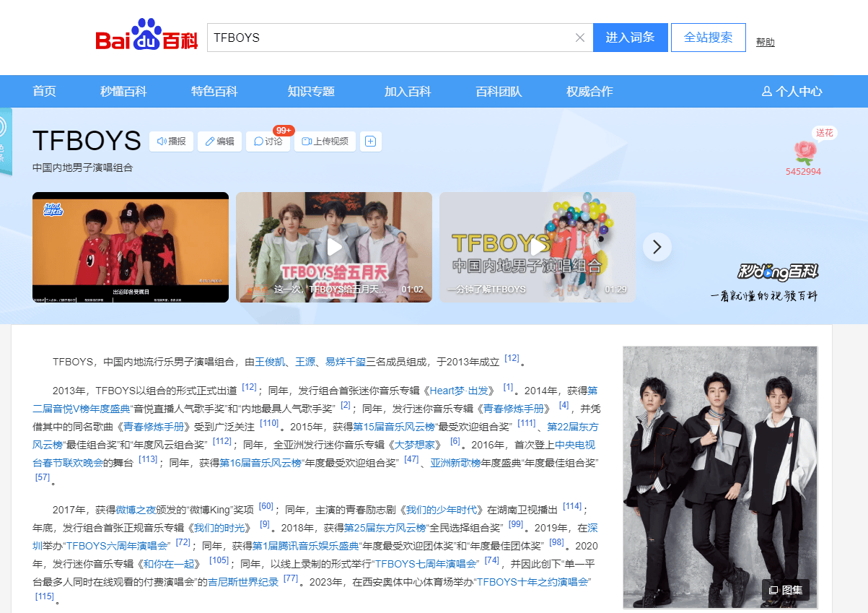Open the TFBOYS十年之约演唱会 link
Viewport: 868px width, 613px height.
click(534, 582)
